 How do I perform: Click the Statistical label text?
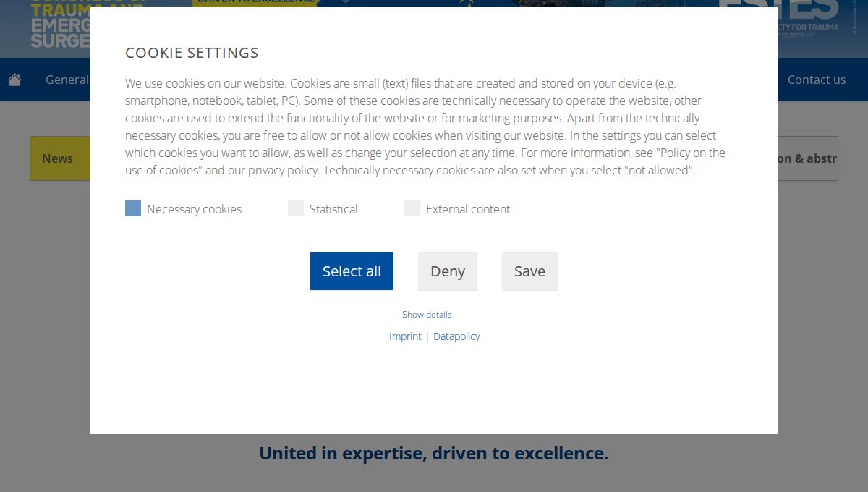tap(333, 209)
